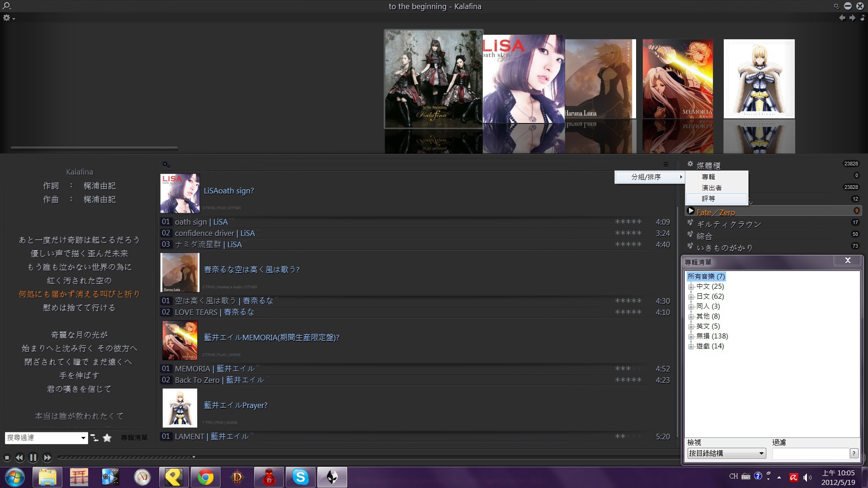Open Skype from the taskbar
This screenshot has height=488, width=868.
point(300,477)
